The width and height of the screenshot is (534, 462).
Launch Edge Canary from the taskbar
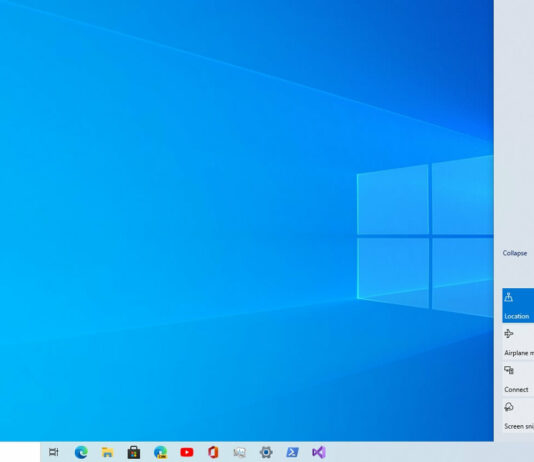pyautogui.click(x=160, y=452)
